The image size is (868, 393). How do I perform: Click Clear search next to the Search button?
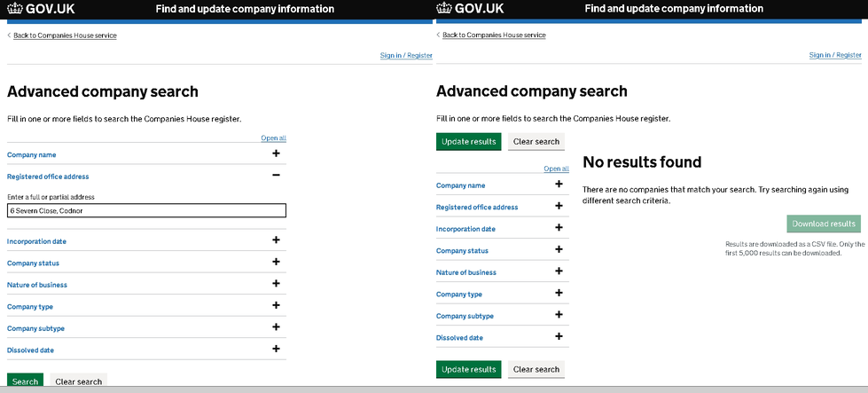click(x=78, y=382)
